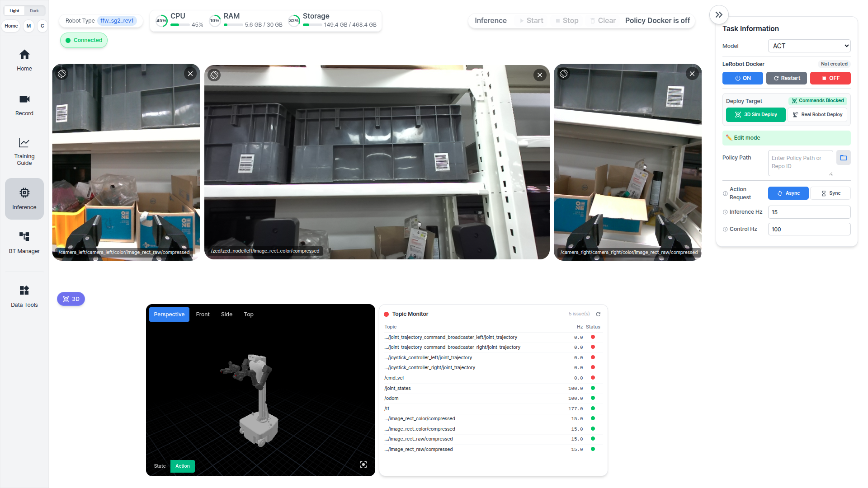This screenshot has width=868, height=488.
Task: Click the Inference Hz info icon
Action: click(x=725, y=212)
